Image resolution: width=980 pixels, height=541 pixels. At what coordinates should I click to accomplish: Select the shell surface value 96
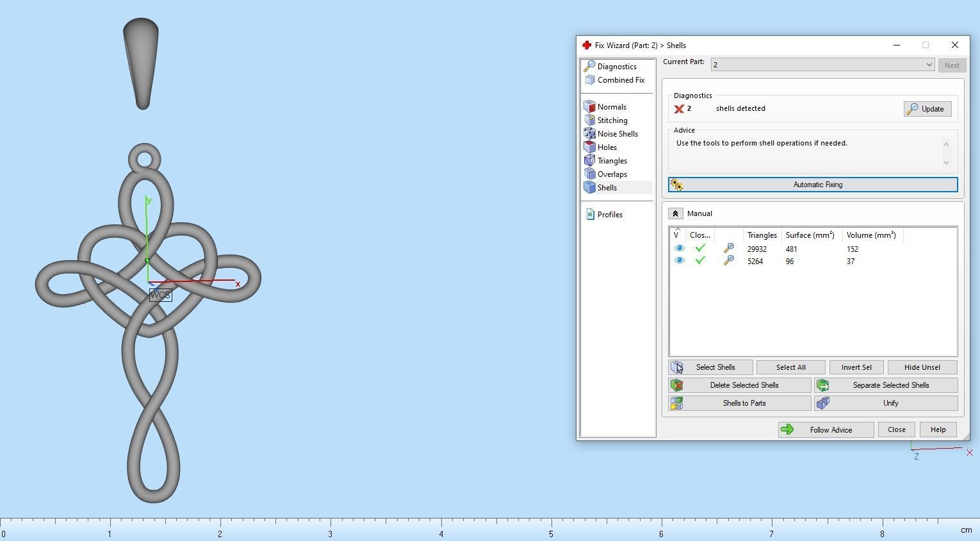790,262
